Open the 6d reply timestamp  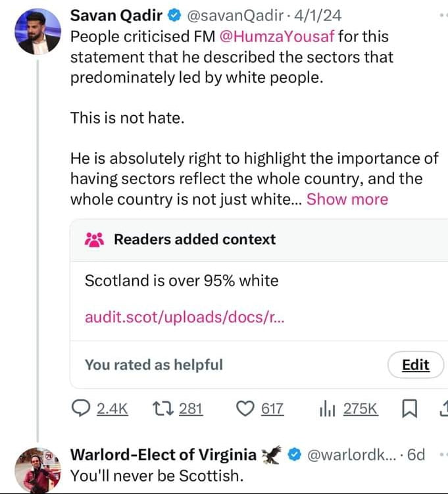click(416, 455)
